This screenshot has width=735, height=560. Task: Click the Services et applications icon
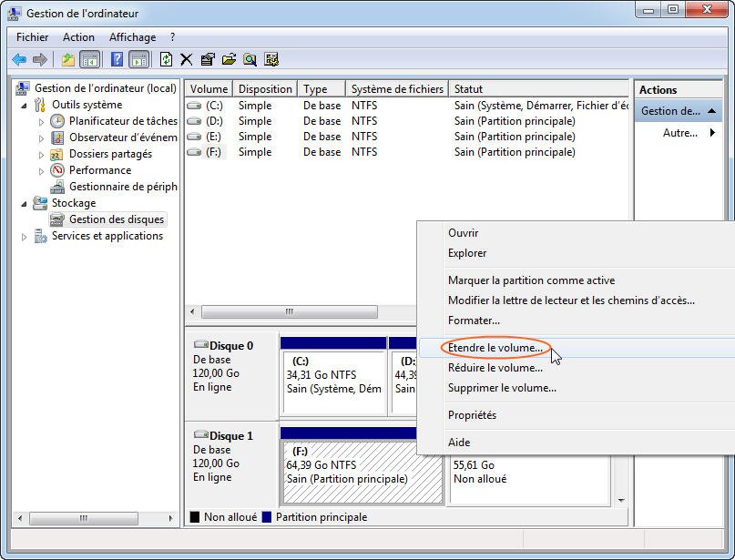click(40, 236)
